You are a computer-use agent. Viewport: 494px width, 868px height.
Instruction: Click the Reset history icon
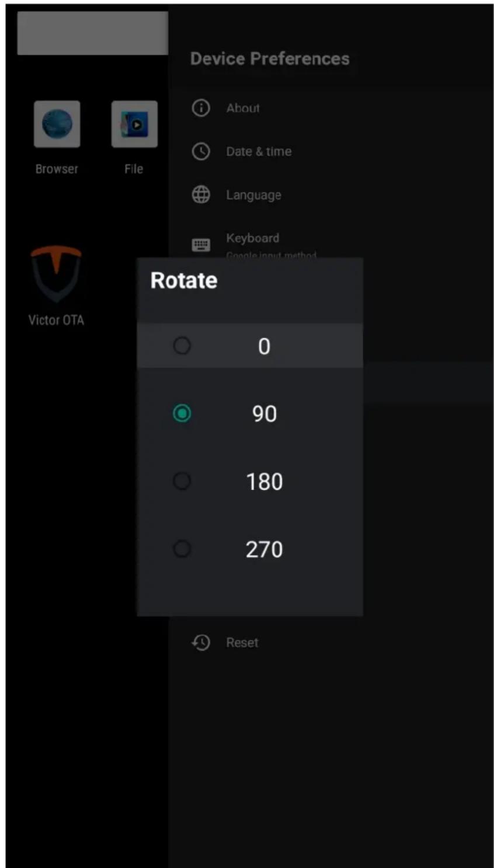pos(201,643)
